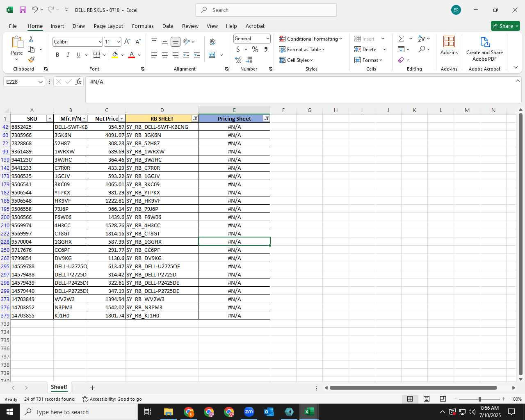The image size is (525, 420).
Task: Click the yellow Fill Color swatch
Action: (x=115, y=55)
